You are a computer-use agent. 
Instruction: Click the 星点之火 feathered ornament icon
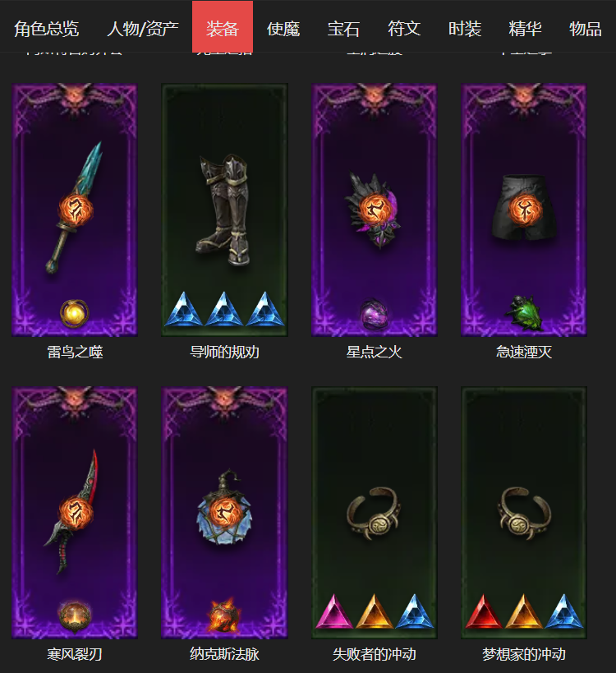coord(374,210)
